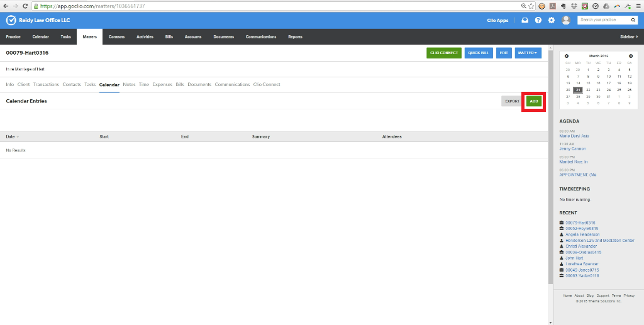Switch to matter Info sub-tab
This screenshot has height=325, width=644.
pyautogui.click(x=10, y=84)
